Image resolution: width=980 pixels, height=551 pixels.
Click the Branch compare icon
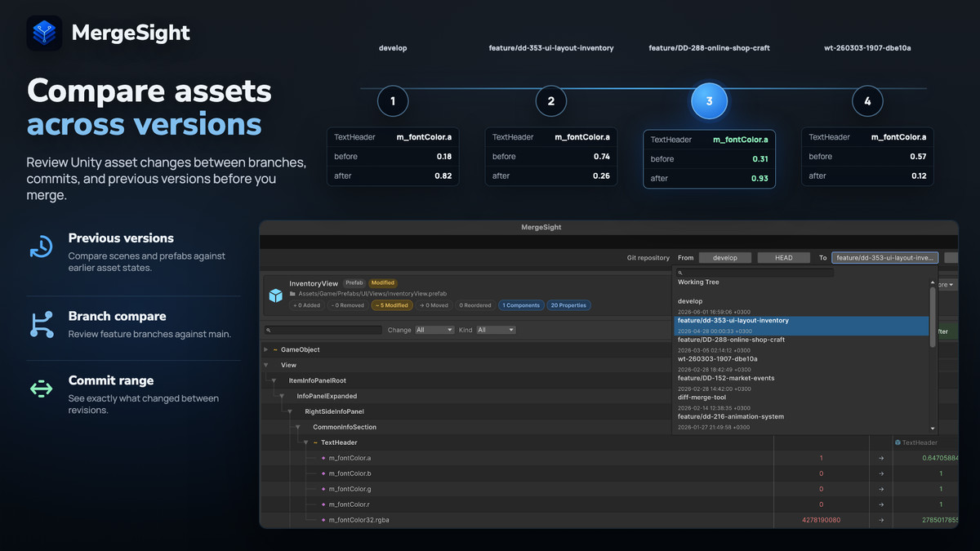[41, 324]
